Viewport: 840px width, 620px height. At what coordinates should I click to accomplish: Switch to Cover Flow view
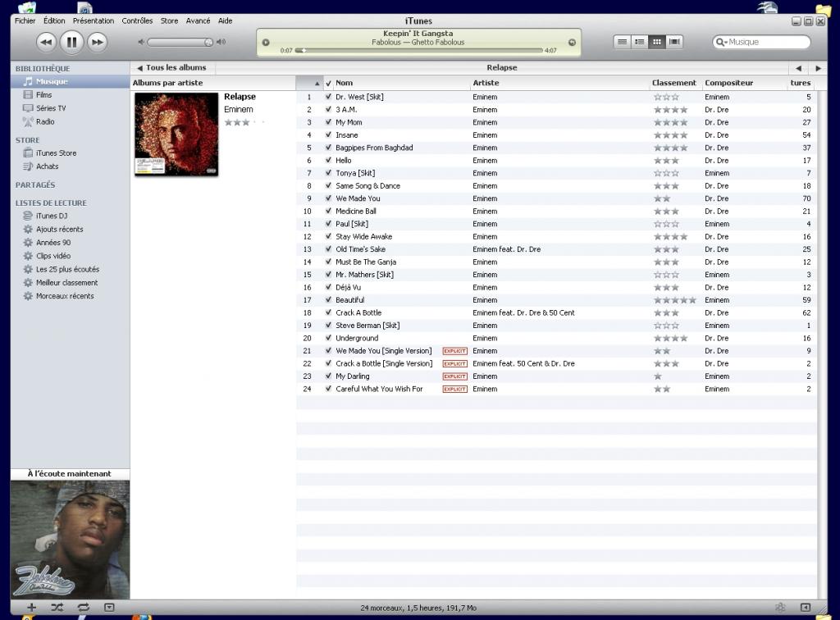674,42
